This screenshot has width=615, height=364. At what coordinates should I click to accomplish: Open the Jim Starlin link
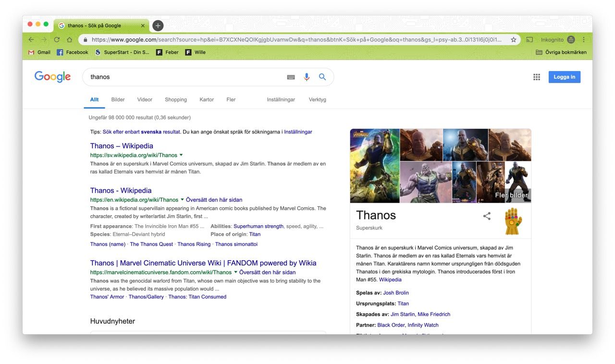(403, 314)
